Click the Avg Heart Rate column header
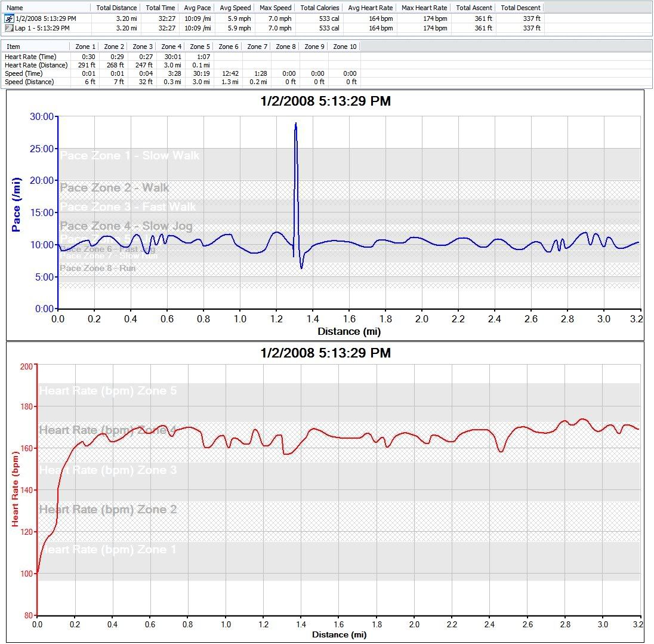654x644 pixels. (x=370, y=8)
